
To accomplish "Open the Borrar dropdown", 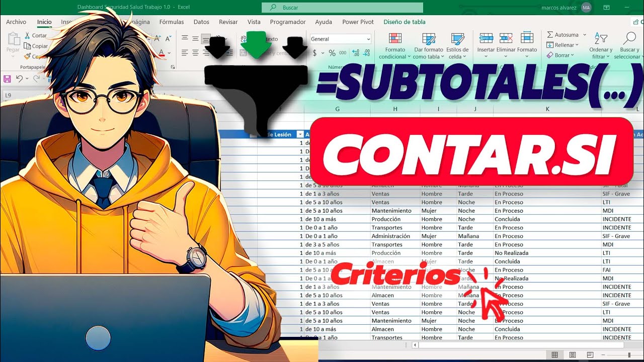I will pos(560,55).
